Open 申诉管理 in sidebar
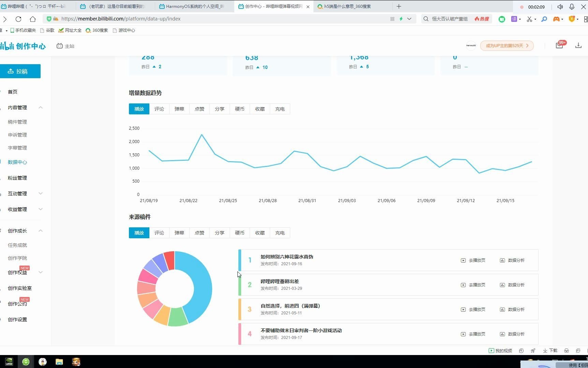The height and width of the screenshot is (368, 588). (17, 135)
